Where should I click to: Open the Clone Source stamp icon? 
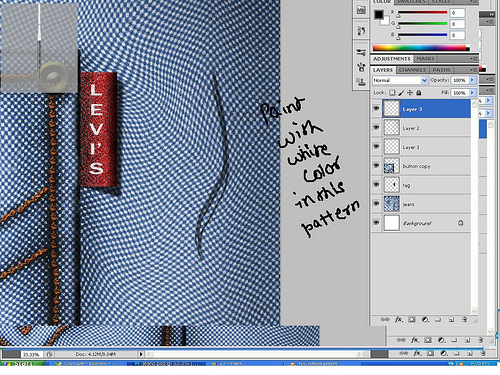(x=361, y=82)
